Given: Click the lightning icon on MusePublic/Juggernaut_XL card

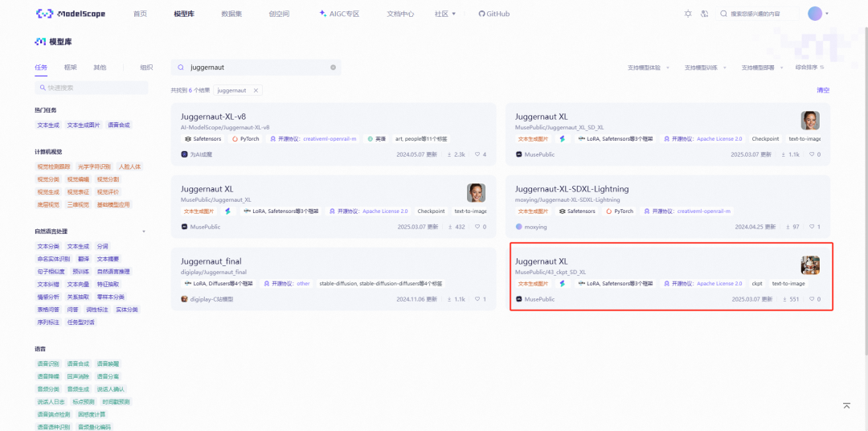Looking at the screenshot, I should [x=227, y=211].
